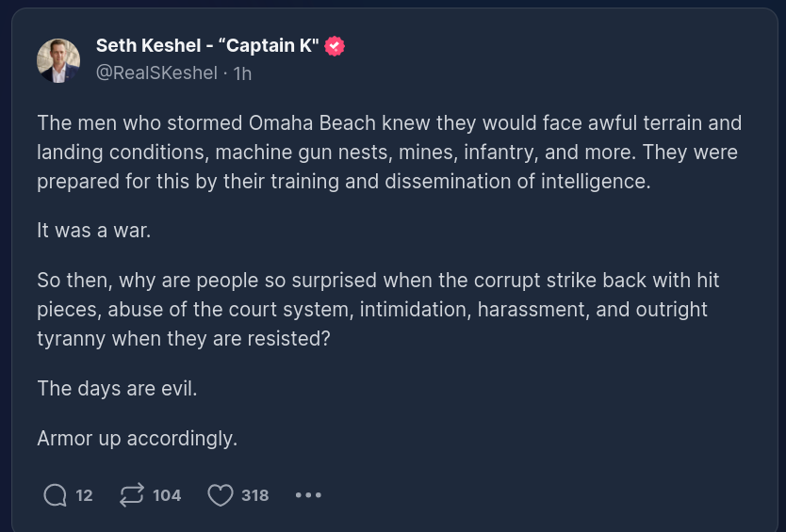The width and height of the screenshot is (786, 532).
Task: Click the like count showing 318
Action: pos(254,494)
